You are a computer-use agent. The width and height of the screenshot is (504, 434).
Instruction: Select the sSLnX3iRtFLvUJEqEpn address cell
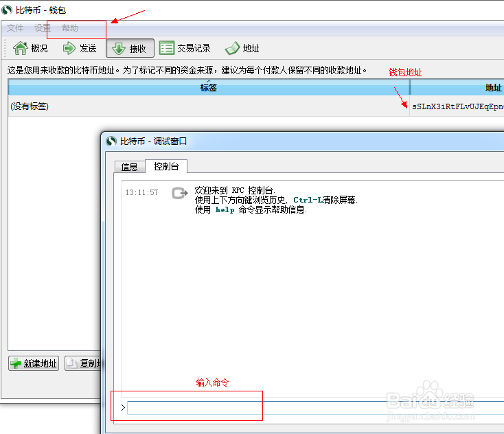457,106
